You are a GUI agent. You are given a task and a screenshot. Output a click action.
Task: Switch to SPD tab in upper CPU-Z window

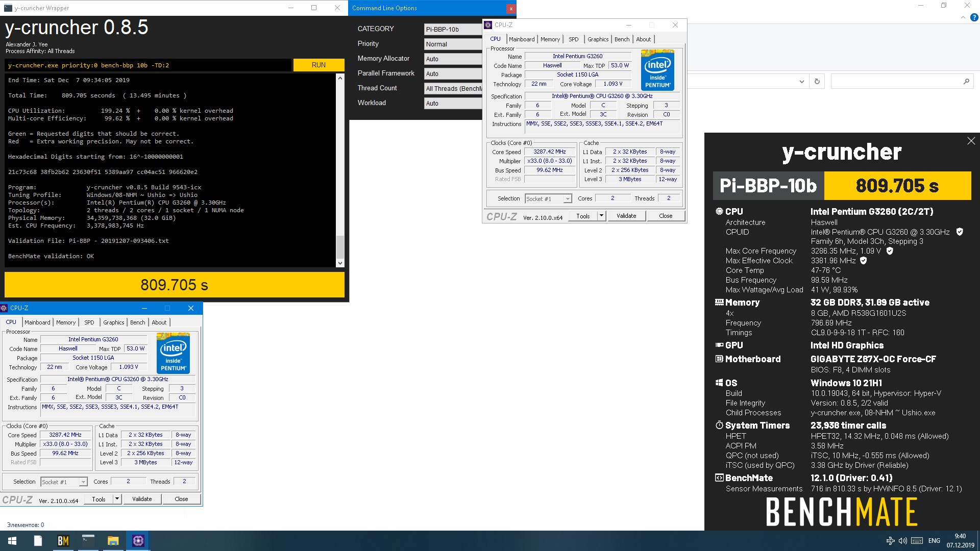coord(574,39)
